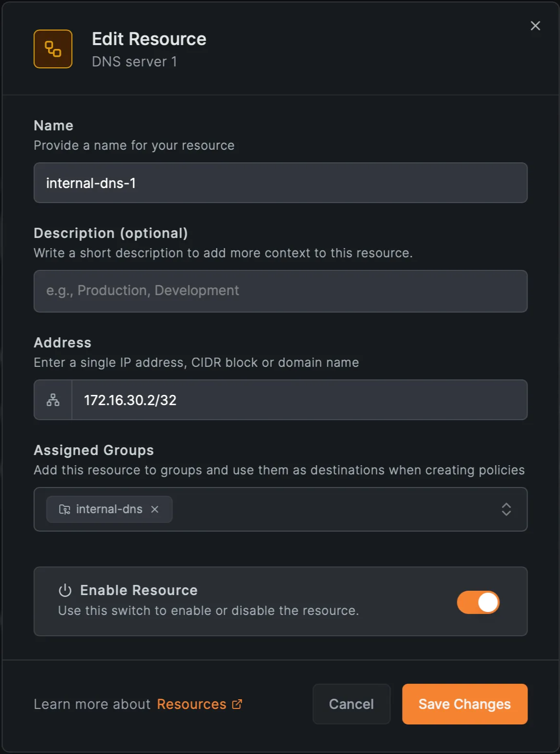Click the network icon in the Address field

pos(52,399)
